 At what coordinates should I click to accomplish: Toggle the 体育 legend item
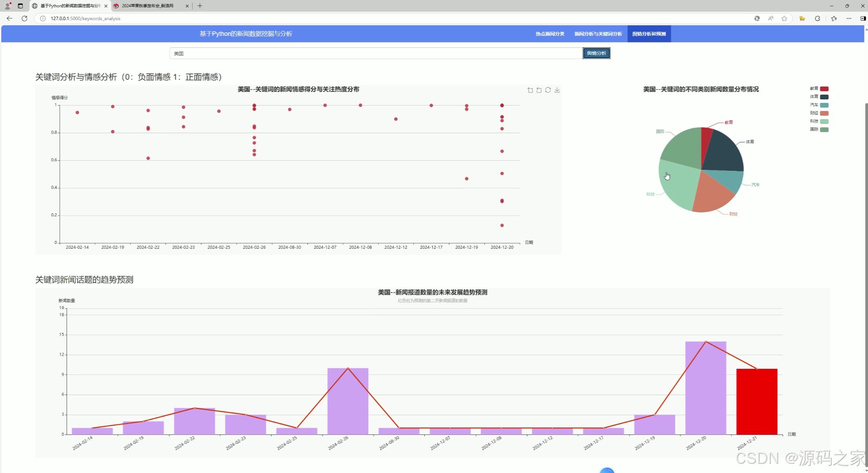[x=818, y=97]
